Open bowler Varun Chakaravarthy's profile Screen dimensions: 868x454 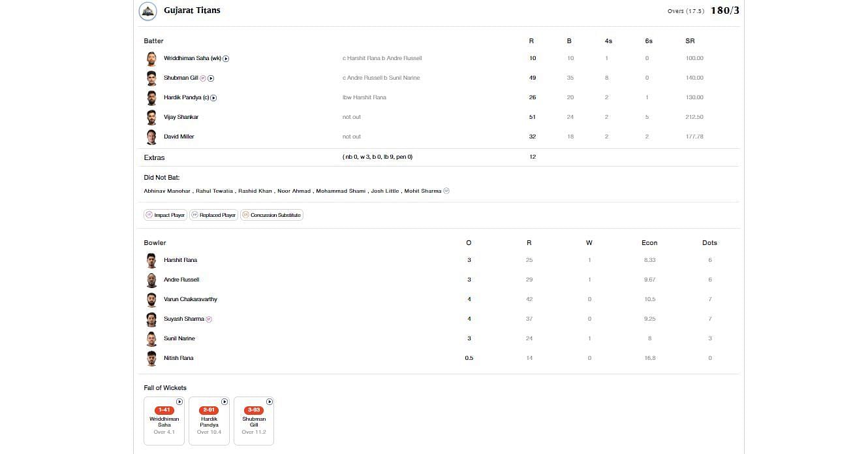pyautogui.click(x=190, y=299)
